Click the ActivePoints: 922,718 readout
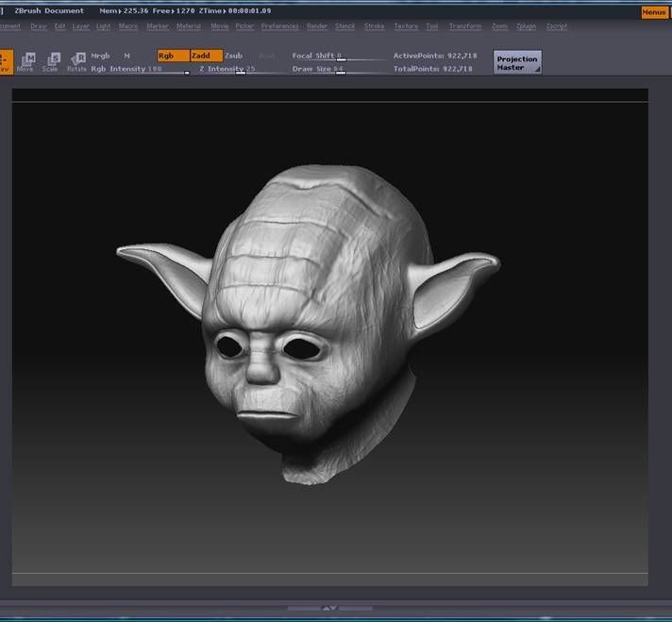This screenshot has width=672, height=622. [x=435, y=56]
